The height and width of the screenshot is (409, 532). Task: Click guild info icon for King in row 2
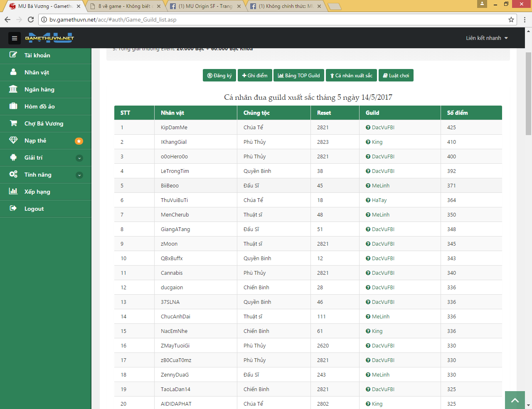point(368,142)
